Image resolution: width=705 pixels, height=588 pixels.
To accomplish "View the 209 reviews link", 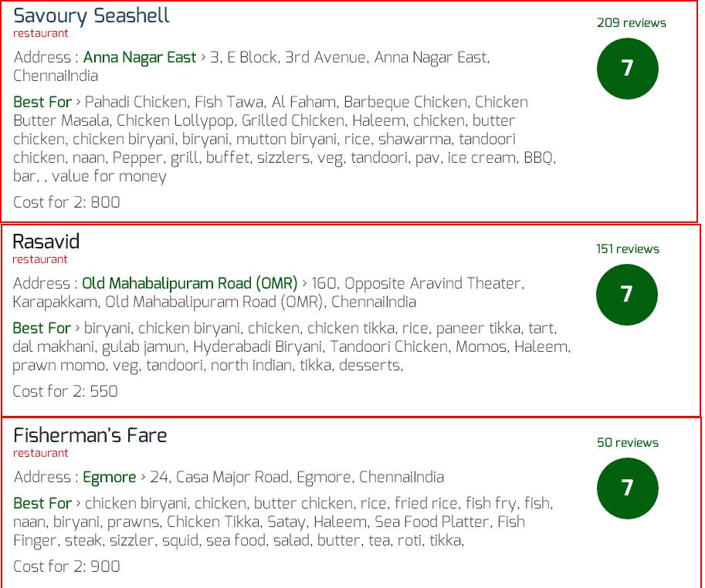I will [x=632, y=23].
